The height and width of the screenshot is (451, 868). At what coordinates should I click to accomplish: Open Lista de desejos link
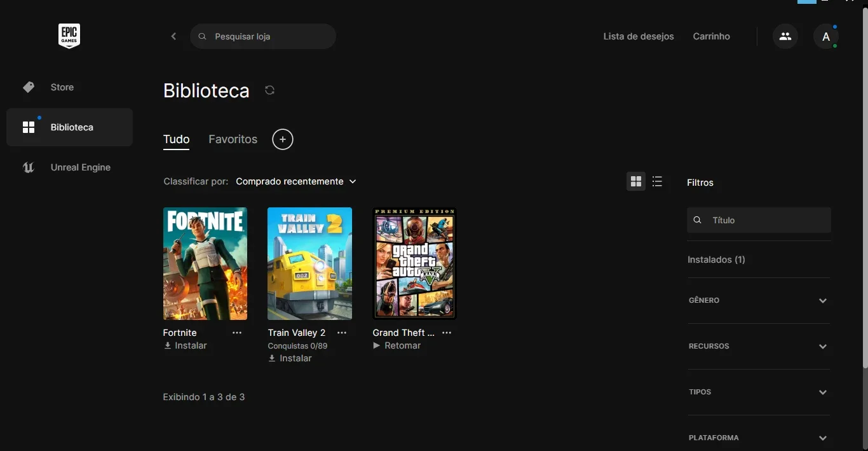pos(639,36)
